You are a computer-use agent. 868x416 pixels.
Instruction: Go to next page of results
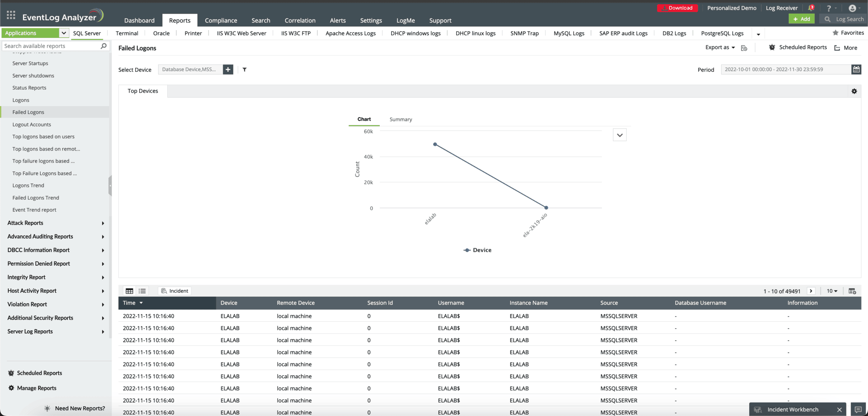pos(811,291)
